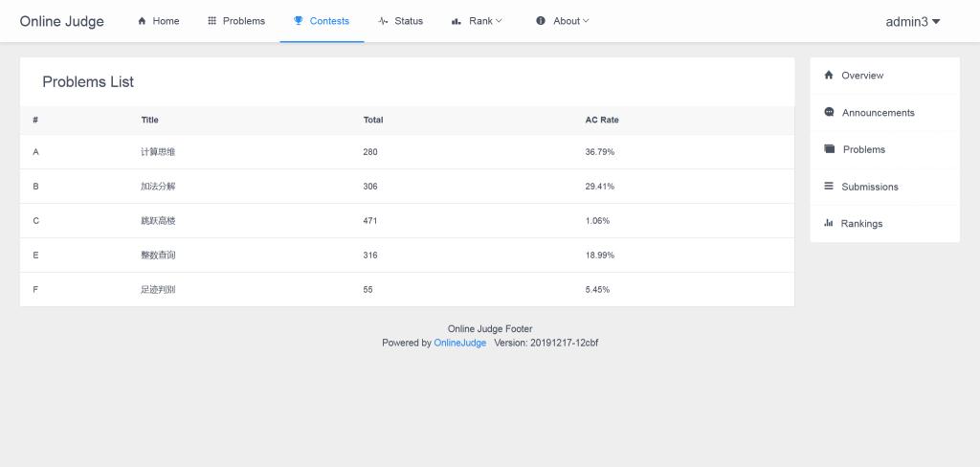Click the Submissions list icon in sidebar
This screenshot has height=467, width=980.
point(829,186)
